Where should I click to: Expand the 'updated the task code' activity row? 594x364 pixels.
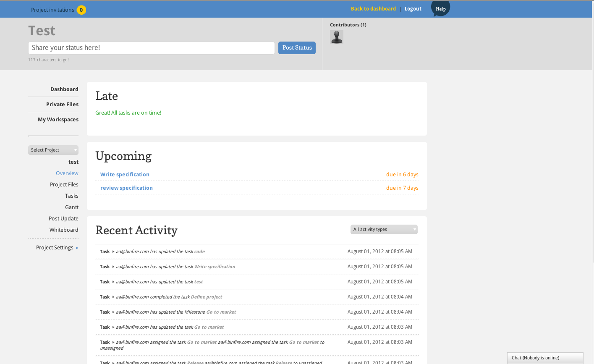(113, 251)
